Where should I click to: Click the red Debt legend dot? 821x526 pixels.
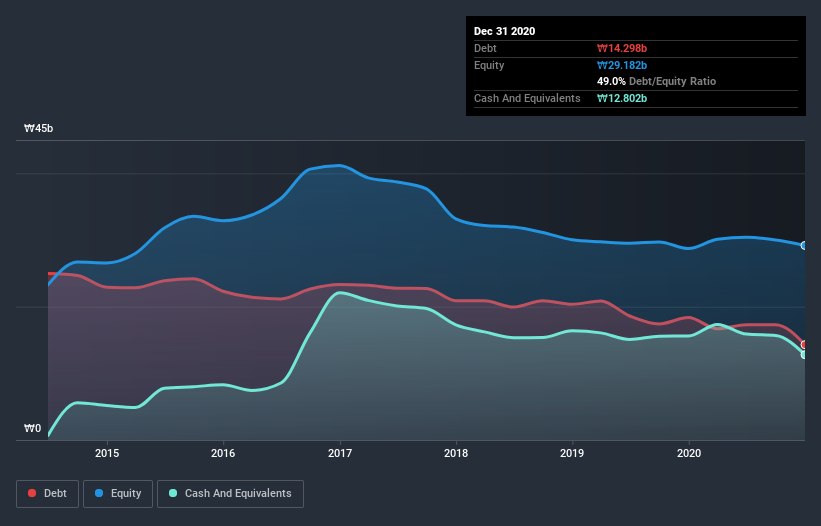[x=32, y=493]
